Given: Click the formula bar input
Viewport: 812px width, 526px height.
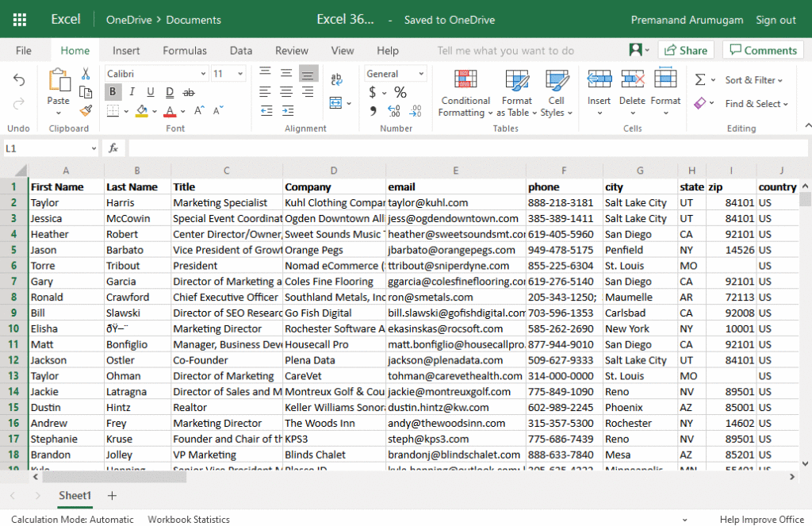Looking at the screenshot, I should coord(467,148).
